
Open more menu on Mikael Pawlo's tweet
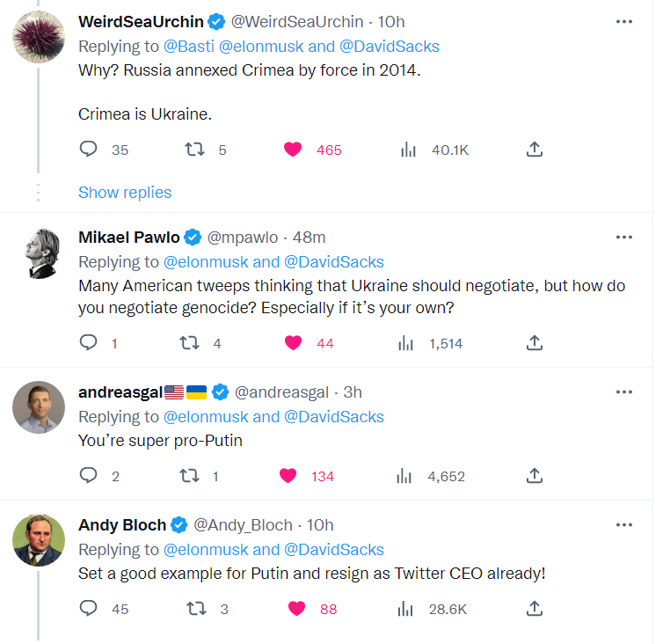[624, 238]
